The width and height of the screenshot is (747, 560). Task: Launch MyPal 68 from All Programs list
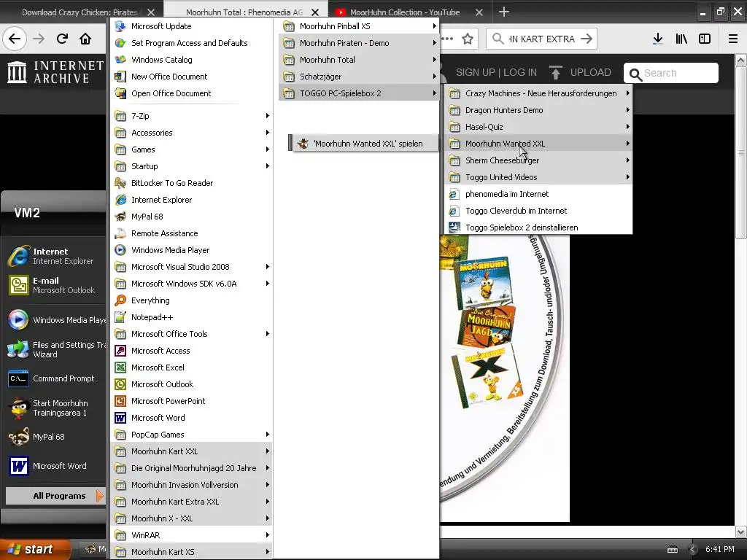(190, 216)
